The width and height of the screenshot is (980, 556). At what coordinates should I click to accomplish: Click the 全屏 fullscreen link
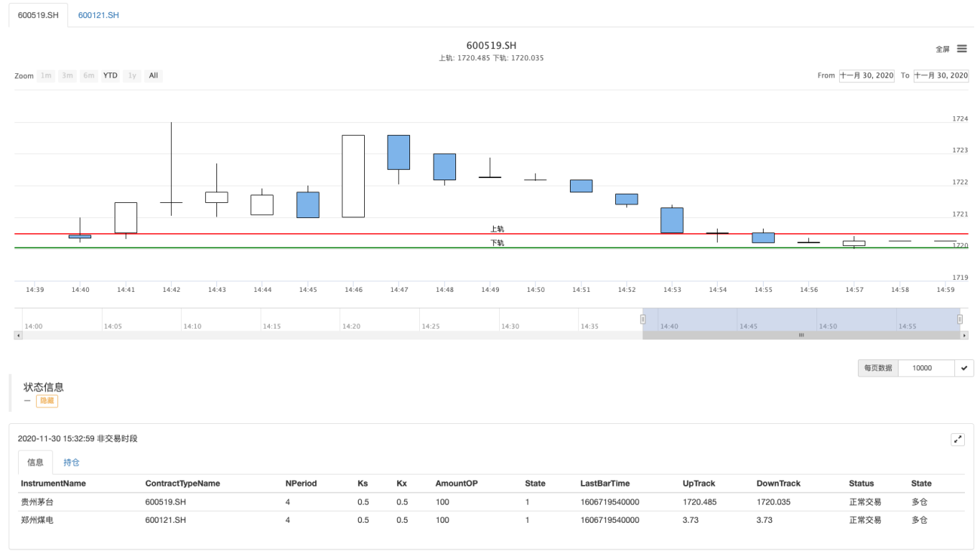(x=942, y=49)
